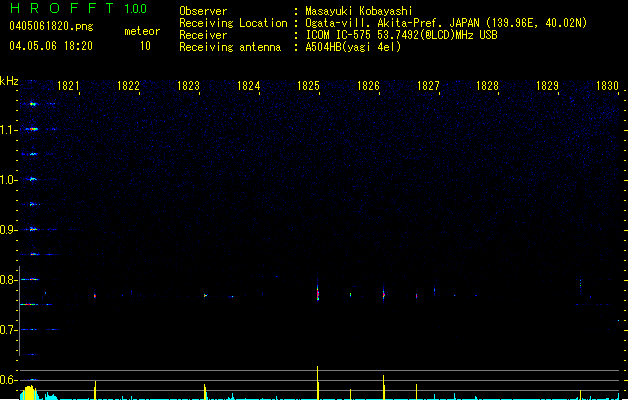
Task: Click the 1825 time axis label
Action: 308,86
